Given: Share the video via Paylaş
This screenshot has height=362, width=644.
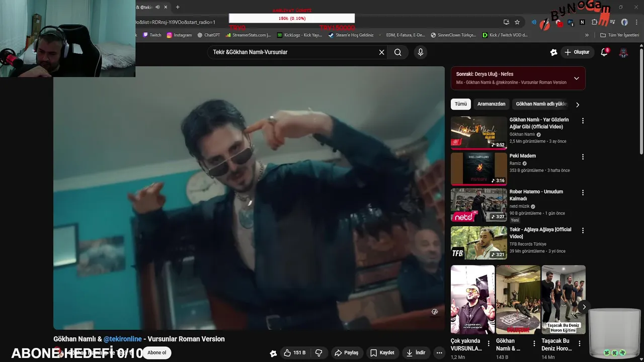Looking at the screenshot, I should tap(346, 353).
